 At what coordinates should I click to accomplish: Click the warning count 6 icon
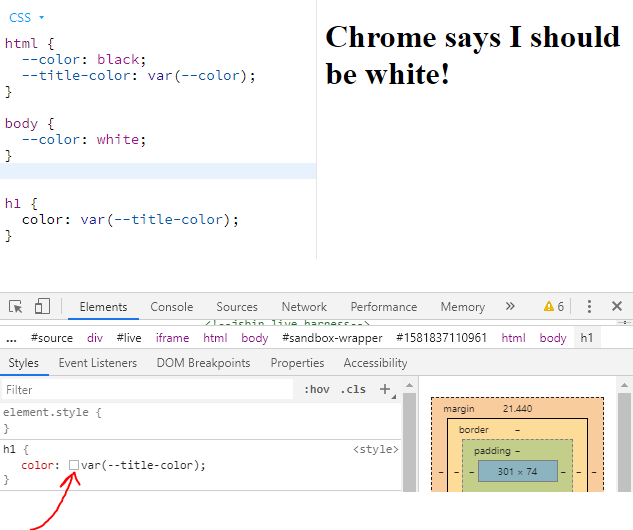point(553,306)
